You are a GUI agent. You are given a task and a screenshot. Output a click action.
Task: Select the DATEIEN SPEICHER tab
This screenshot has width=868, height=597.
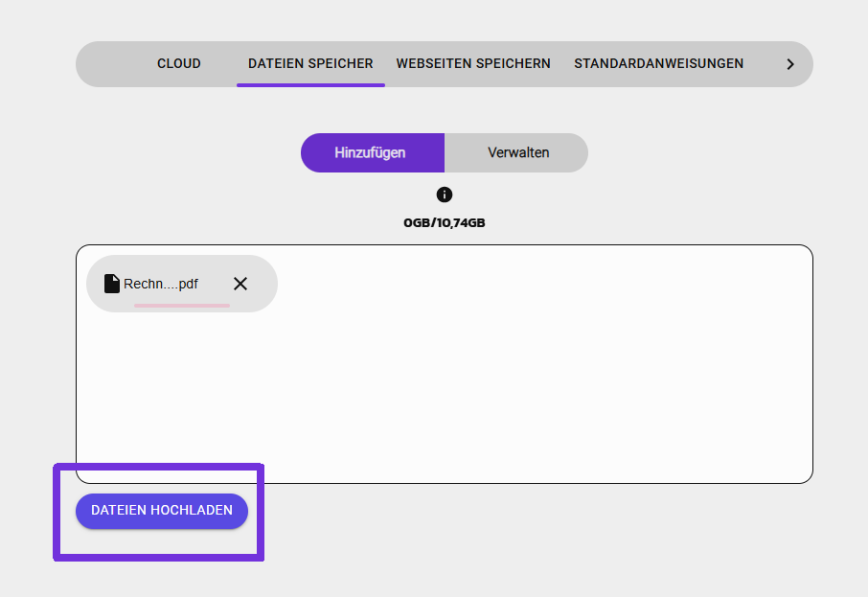point(310,63)
